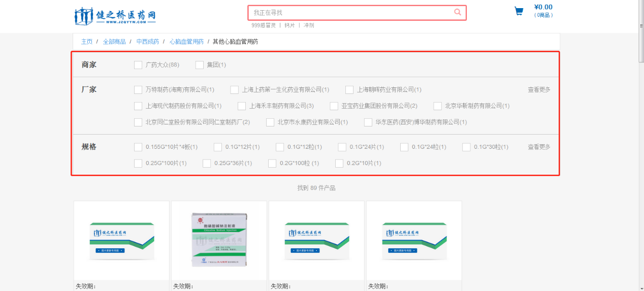This screenshot has height=291, width=644.
Task: Check 北京市永康药业有限公司 filter
Action: click(270, 122)
